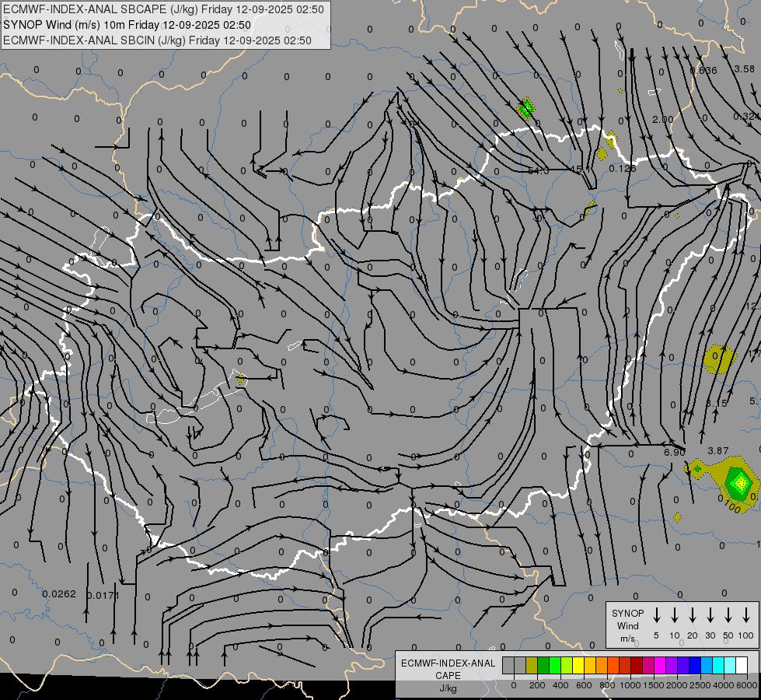Click the 6000 tick label on CAPE scale

click(747, 685)
